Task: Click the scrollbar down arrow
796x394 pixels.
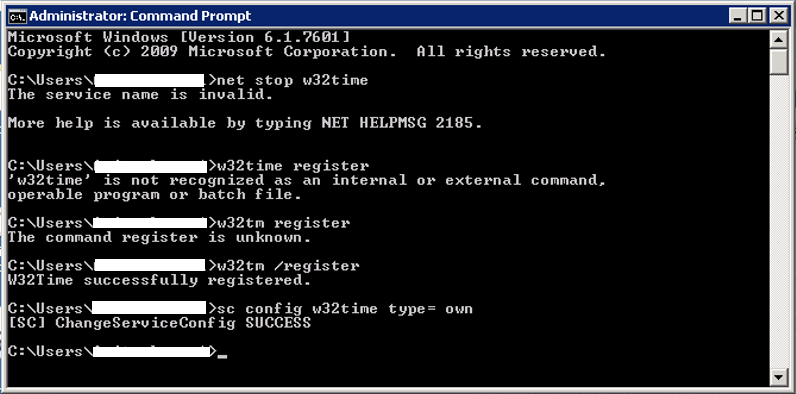Action: [778, 377]
